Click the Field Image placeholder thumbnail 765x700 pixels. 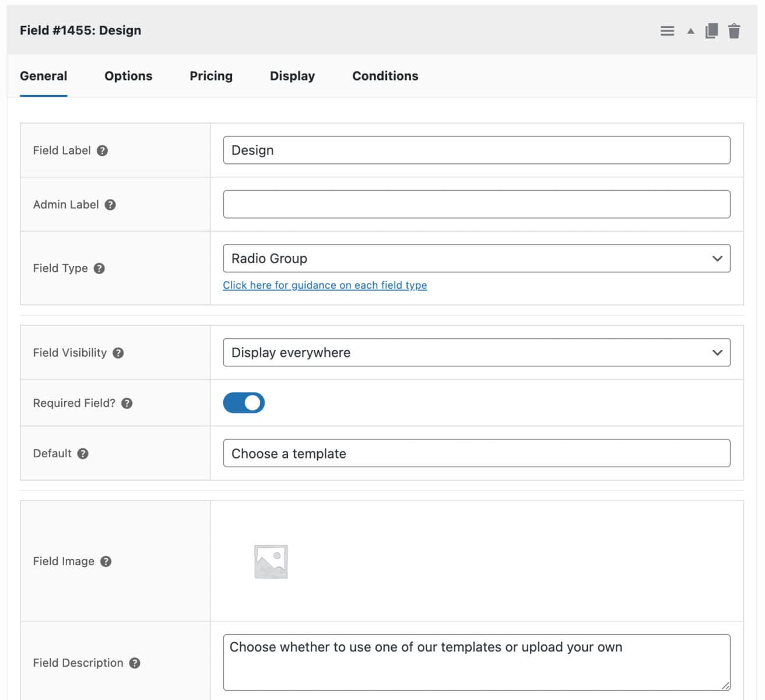tap(271, 562)
